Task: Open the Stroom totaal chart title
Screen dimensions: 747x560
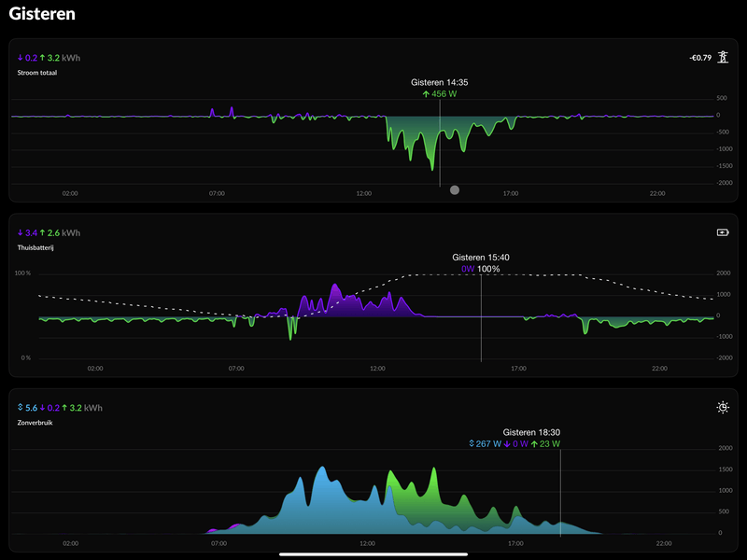Action: [37, 73]
